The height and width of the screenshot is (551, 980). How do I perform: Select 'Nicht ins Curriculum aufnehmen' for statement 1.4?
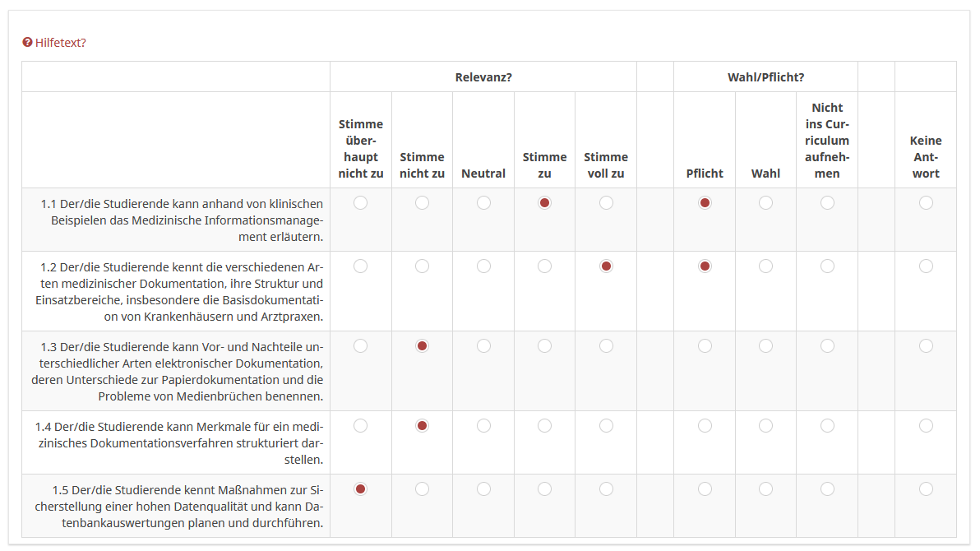click(x=827, y=426)
